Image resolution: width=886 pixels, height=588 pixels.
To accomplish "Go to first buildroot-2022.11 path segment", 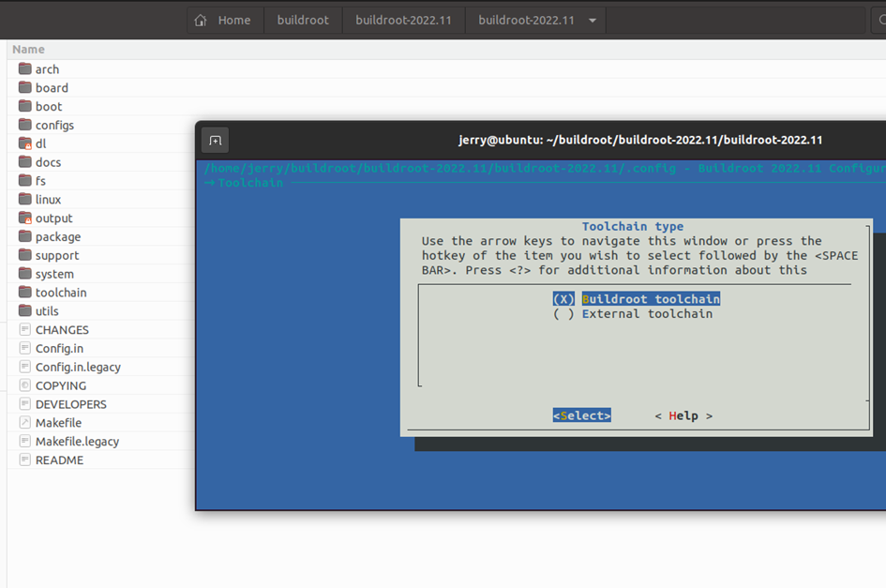I will pos(403,21).
